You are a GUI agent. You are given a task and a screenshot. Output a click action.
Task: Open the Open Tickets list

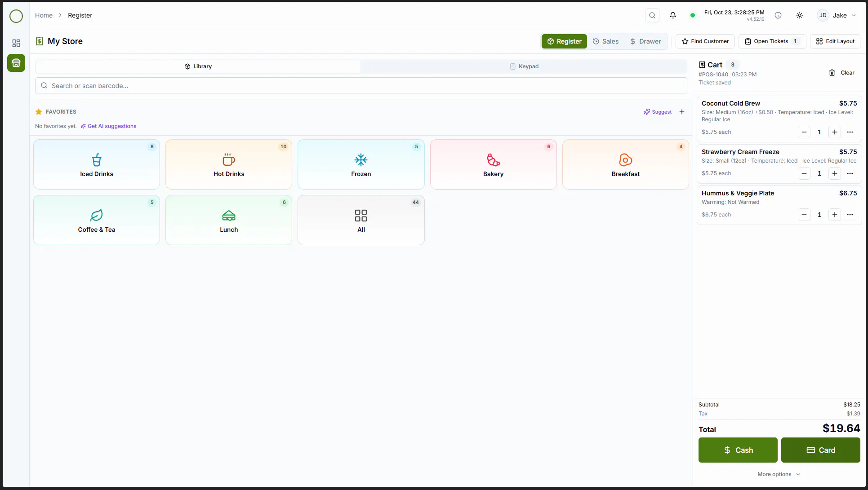772,41
